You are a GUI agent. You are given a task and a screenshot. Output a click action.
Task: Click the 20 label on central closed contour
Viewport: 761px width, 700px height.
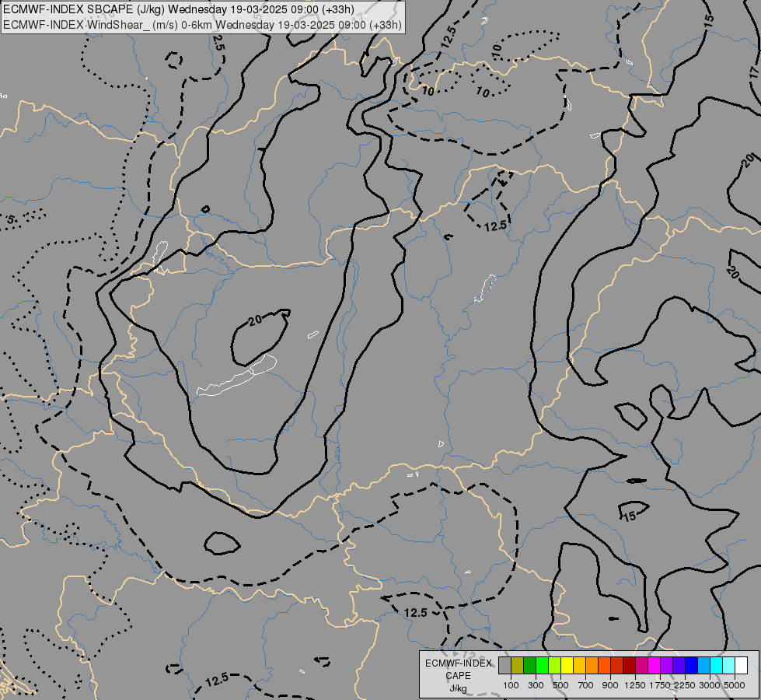coord(255,320)
